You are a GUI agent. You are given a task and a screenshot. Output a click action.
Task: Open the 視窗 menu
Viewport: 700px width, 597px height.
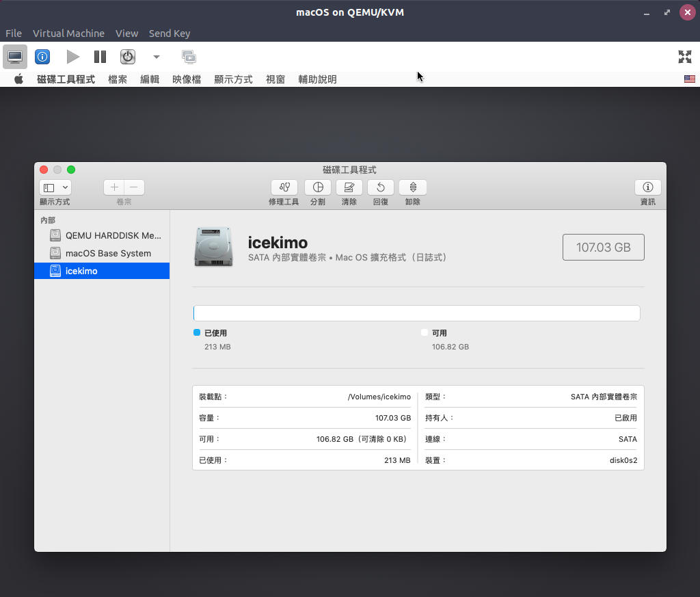pos(275,79)
